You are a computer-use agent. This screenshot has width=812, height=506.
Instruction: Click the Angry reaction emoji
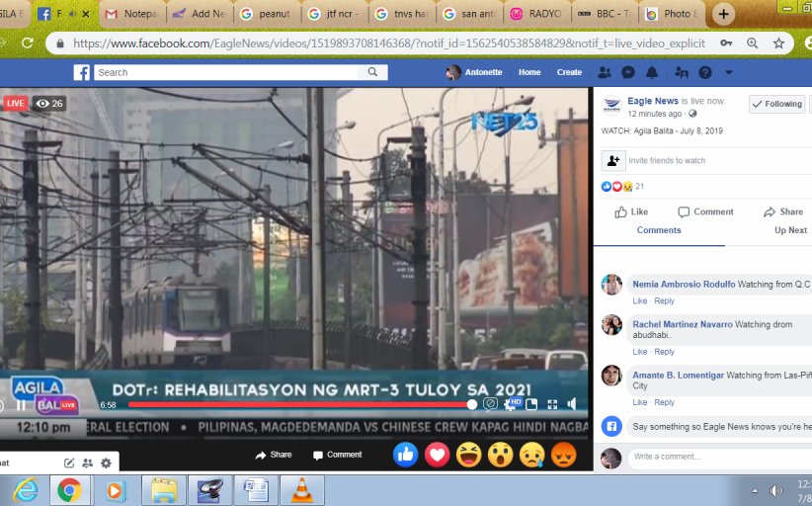(x=562, y=455)
